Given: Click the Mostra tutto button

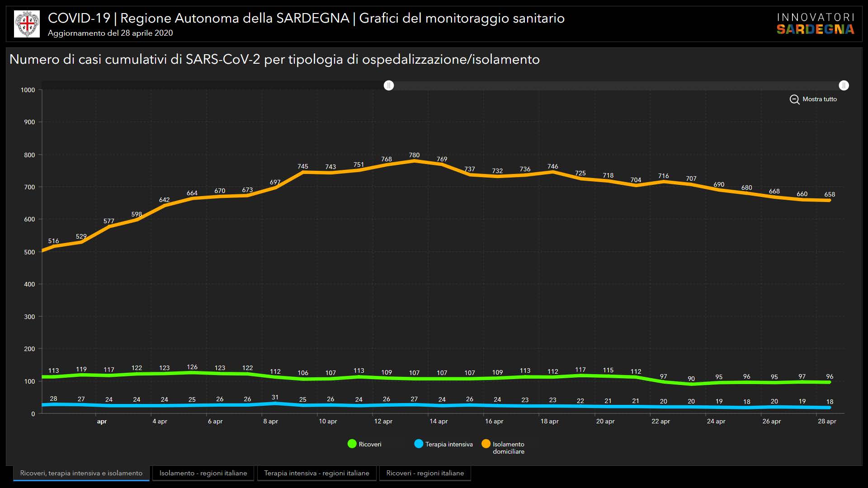Looking at the screenshot, I should [x=819, y=99].
